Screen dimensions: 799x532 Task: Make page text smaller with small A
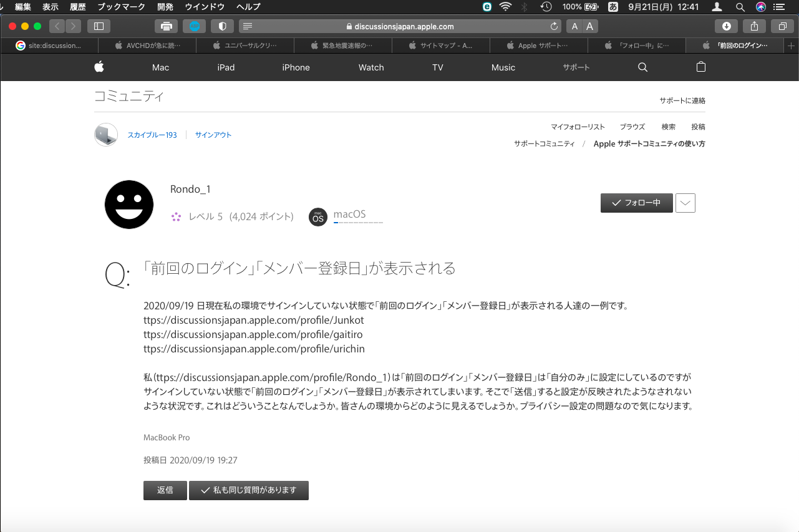574,26
